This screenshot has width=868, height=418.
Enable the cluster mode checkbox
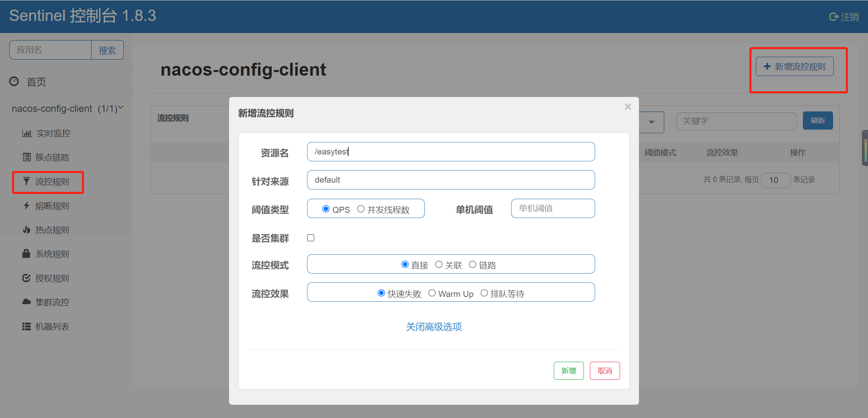click(x=311, y=238)
